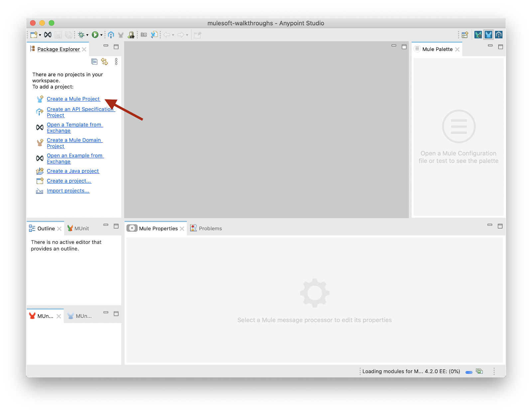Open Package Explorer view menu (three dots)
Screen dimensions: 532x412
(x=116, y=62)
